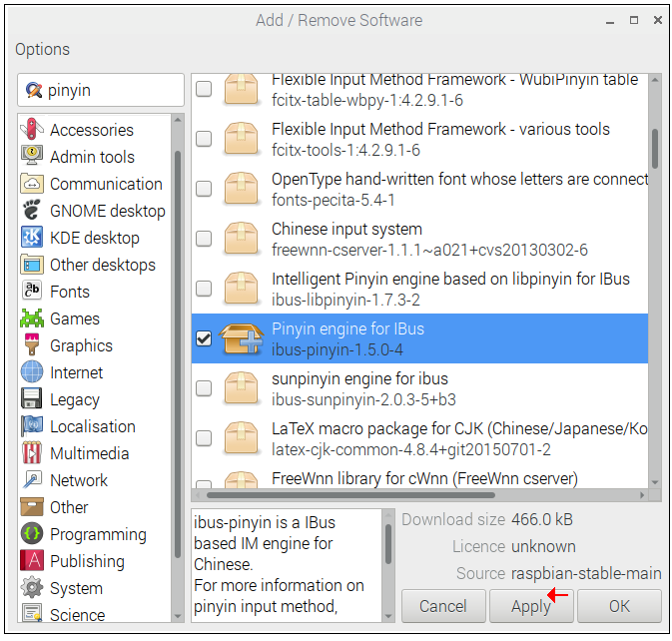Pick the Fonts category label
Image resolution: width=672 pixels, height=641 pixels.
coord(70,292)
